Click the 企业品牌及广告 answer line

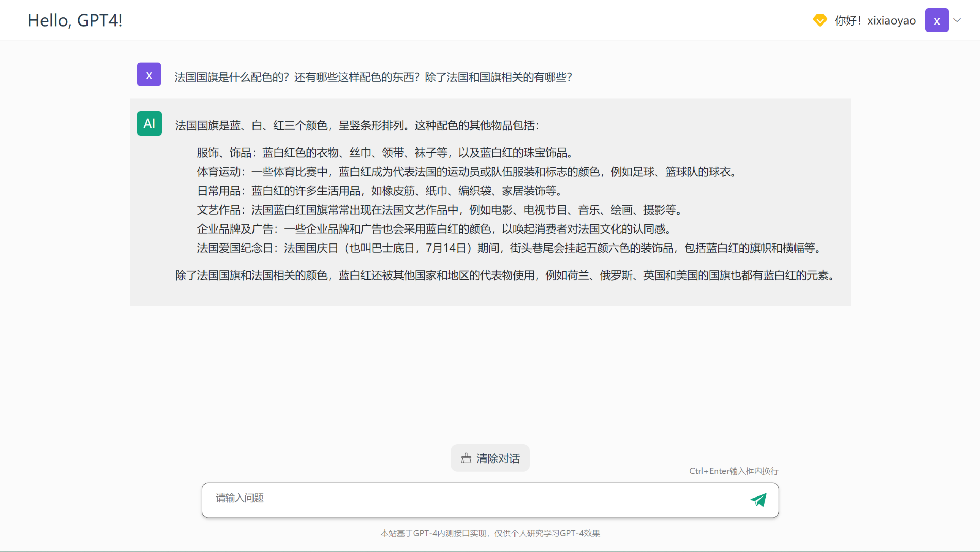[x=434, y=229]
